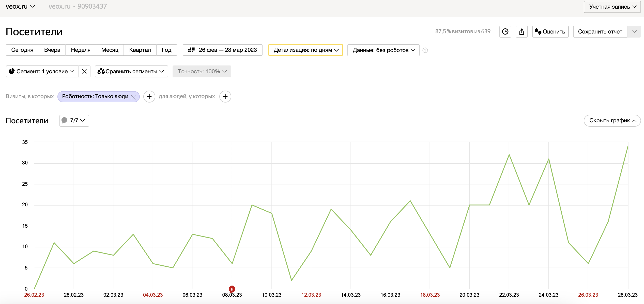Open calendar date range picker
644x304 pixels.
pos(223,50)
